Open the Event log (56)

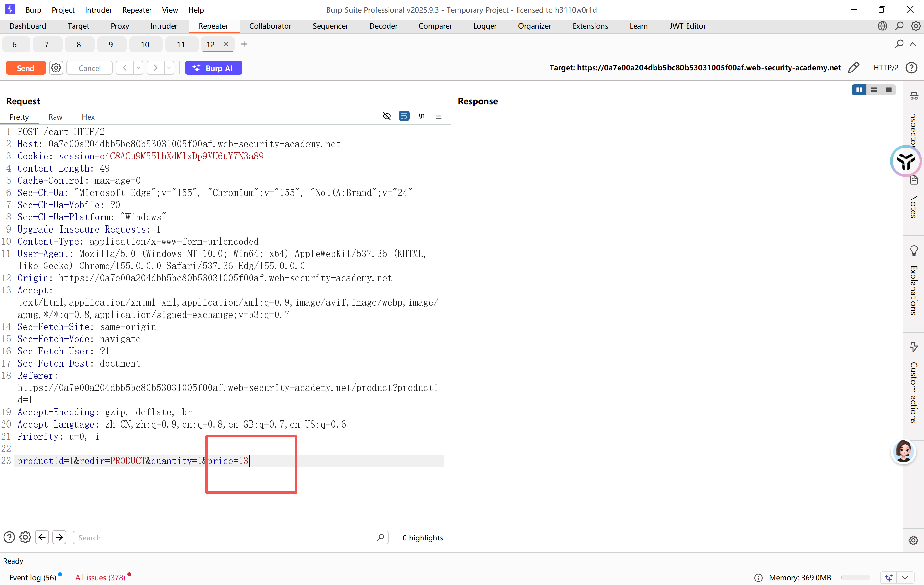(33, 577)
